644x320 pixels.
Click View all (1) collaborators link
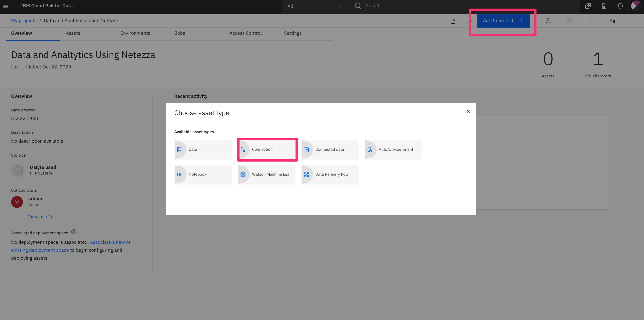click(40, 216)
